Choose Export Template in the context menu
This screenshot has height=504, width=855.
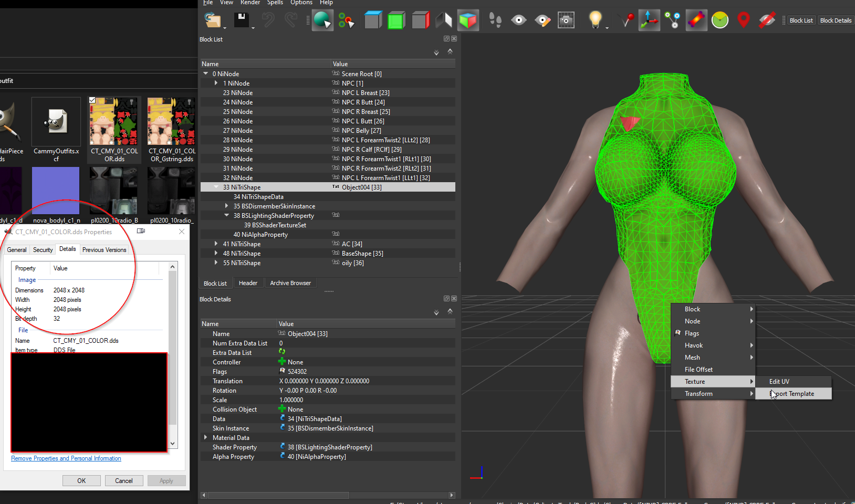(x=793, y=394)
